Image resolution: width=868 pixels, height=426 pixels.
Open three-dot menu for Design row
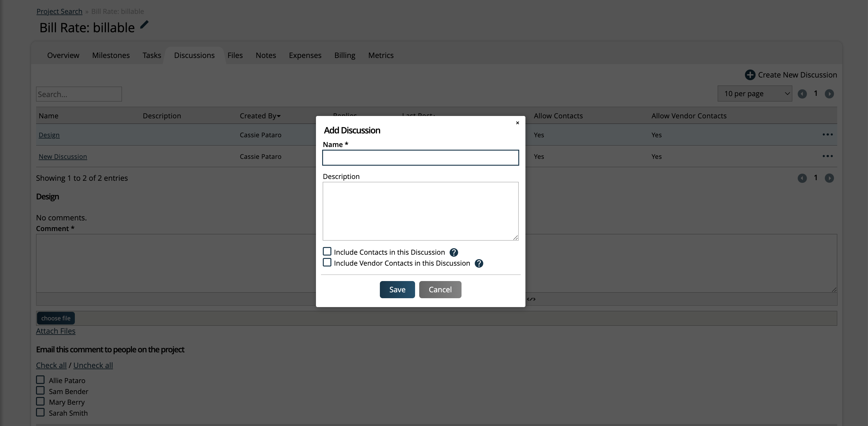point(827,135)
